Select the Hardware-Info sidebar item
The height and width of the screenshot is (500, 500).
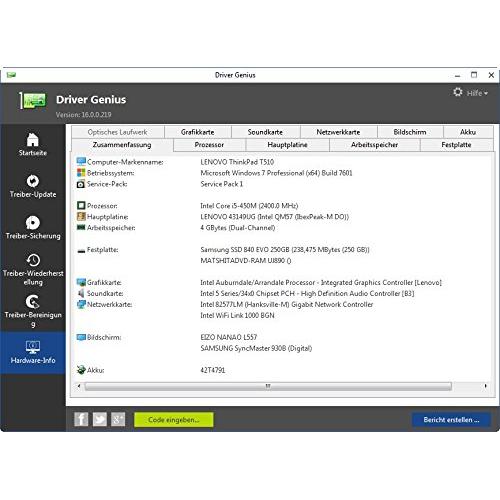[33, 352]
